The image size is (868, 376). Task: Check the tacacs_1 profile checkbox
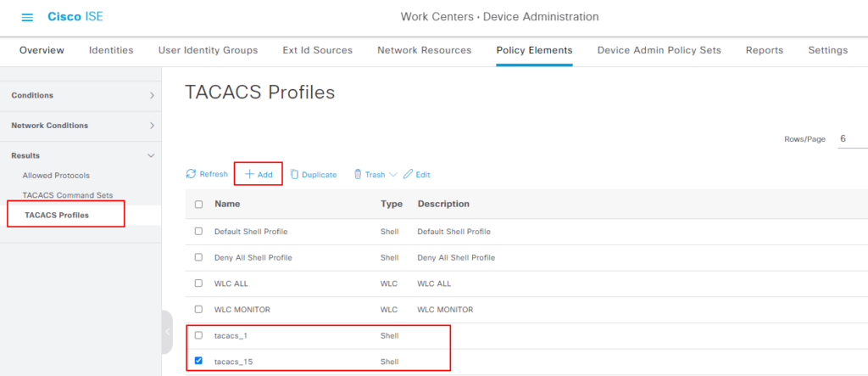coord(198,335)
